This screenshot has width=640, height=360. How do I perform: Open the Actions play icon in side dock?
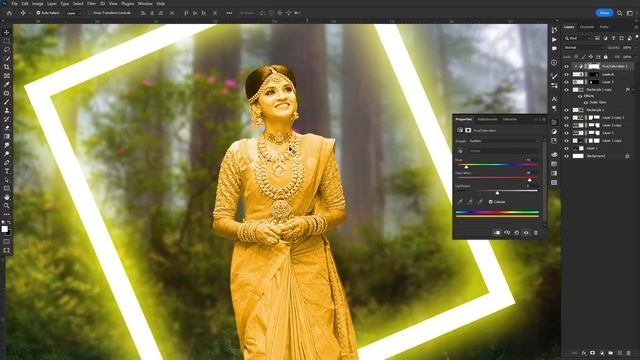(x=554, y=40)
